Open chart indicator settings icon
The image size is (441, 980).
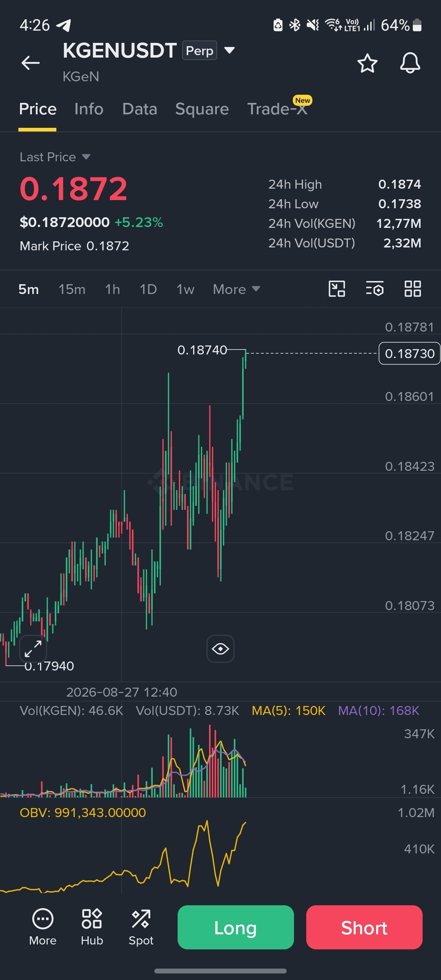coord(374,289)
